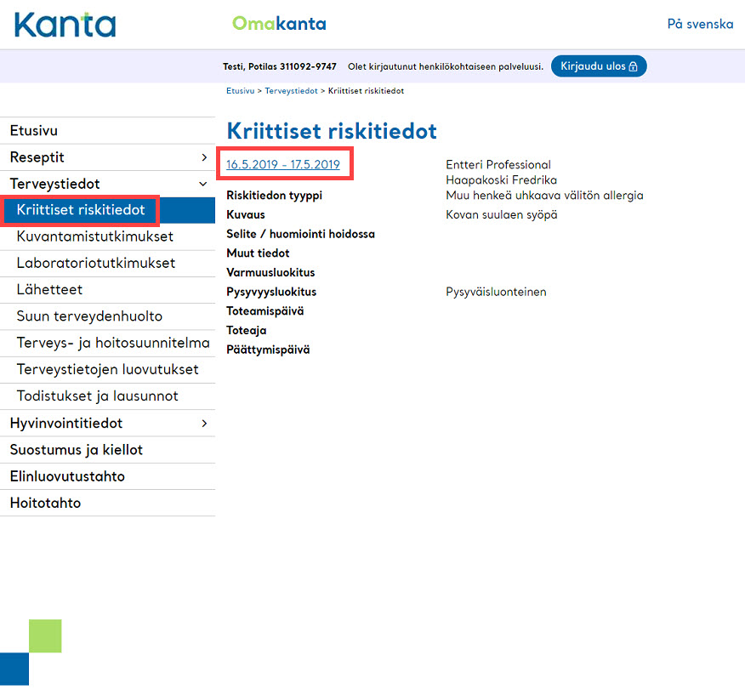The height and width of the screenshot is (700, 745).
Task: Click the Omakanta logo
Action: 279,24
